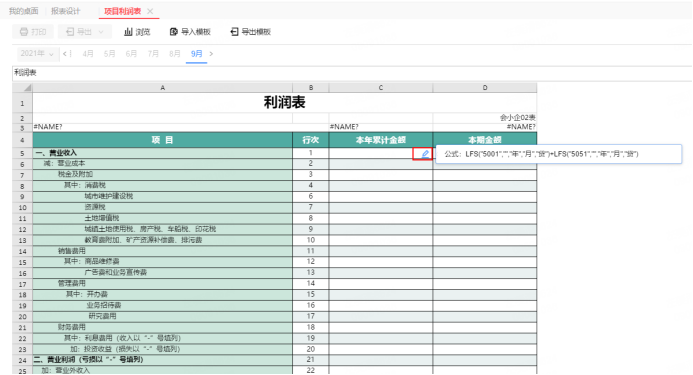Select the 6月 month tab
The height and width of the screenshot is (375, 693).
click(x=131, y=54)
